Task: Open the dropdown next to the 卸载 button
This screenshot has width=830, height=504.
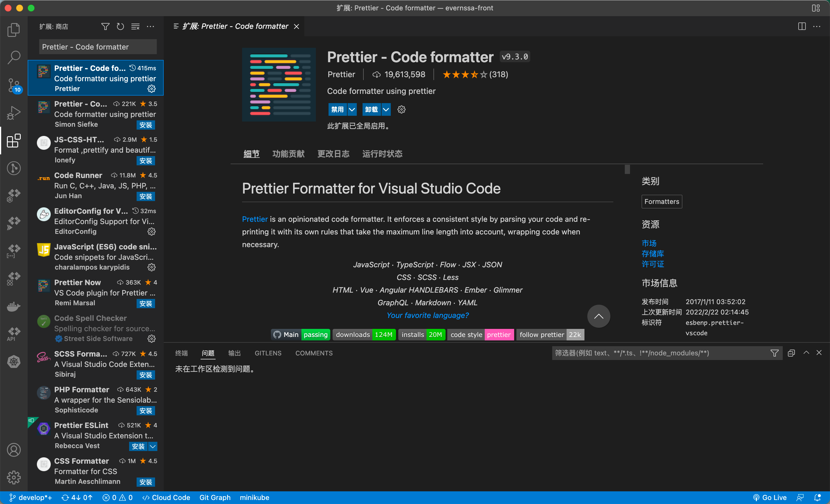Action: point(386,109)
